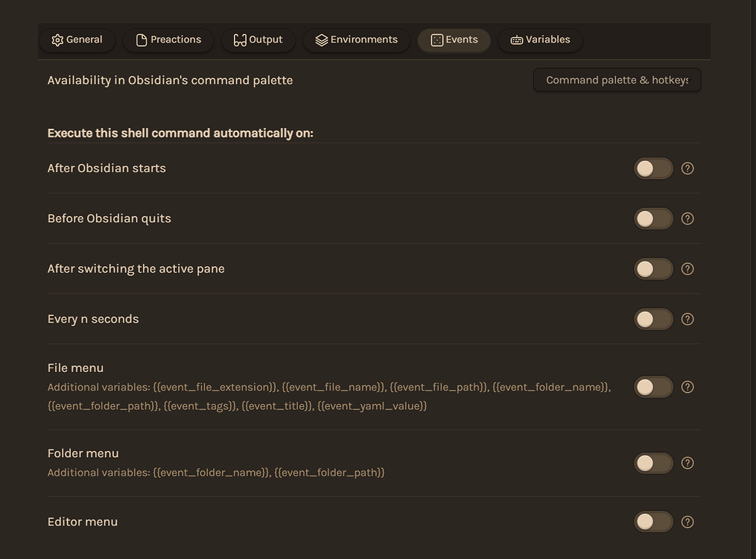
Task: Open the Folder menu help icon
Action: click(x=687, y=463)
